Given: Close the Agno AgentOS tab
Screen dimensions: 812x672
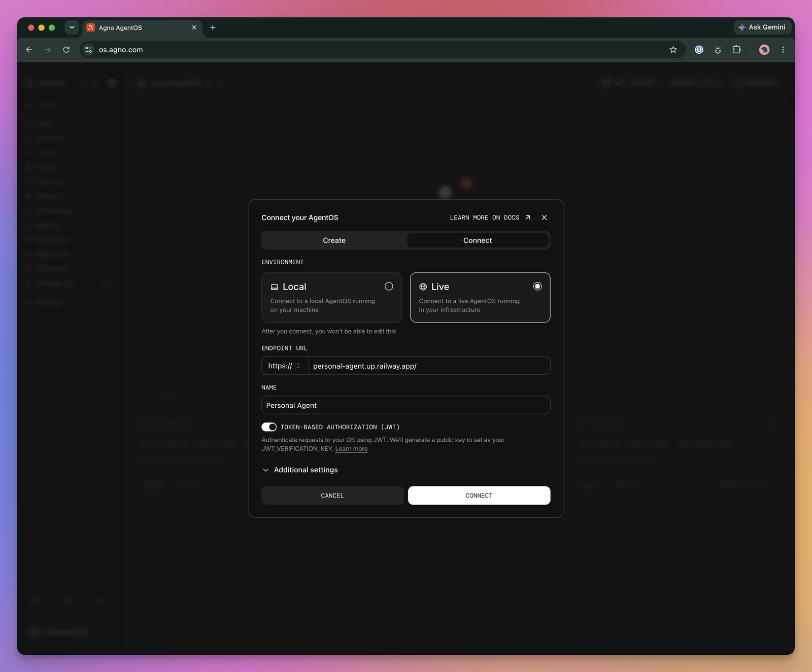Looking at the screenshot, I should (x=194, y=27).
